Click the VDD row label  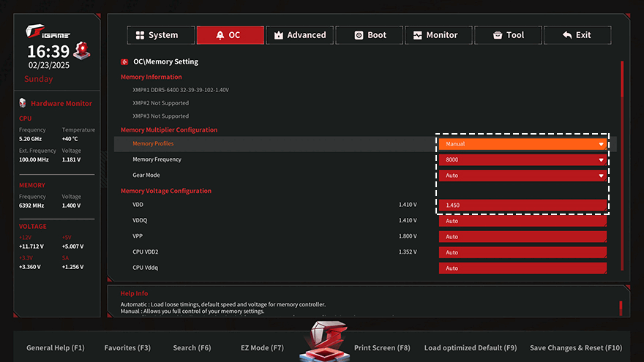138,204
